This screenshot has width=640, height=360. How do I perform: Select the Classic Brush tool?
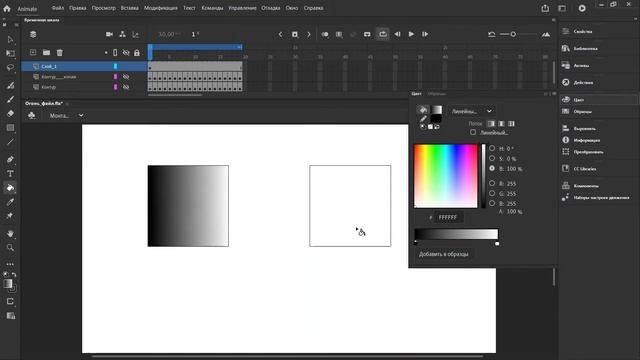pyautogui.click(x=10, y=99)
